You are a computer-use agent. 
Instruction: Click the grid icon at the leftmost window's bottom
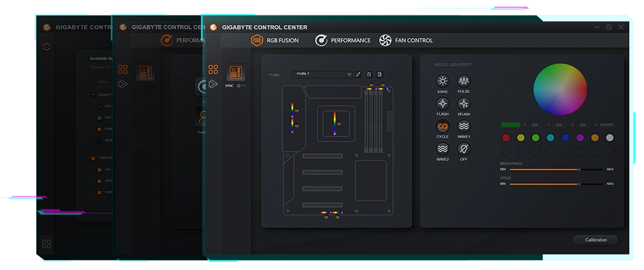point(46,244)
